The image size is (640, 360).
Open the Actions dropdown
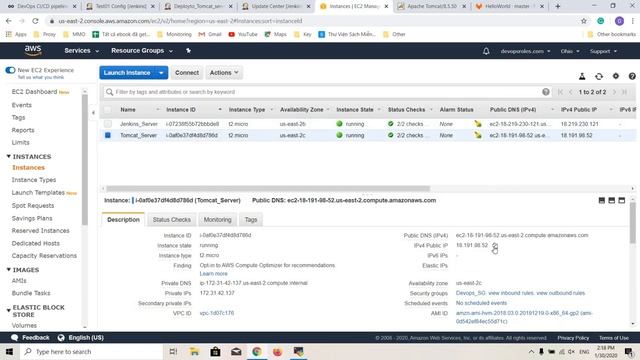click(224, 73)
